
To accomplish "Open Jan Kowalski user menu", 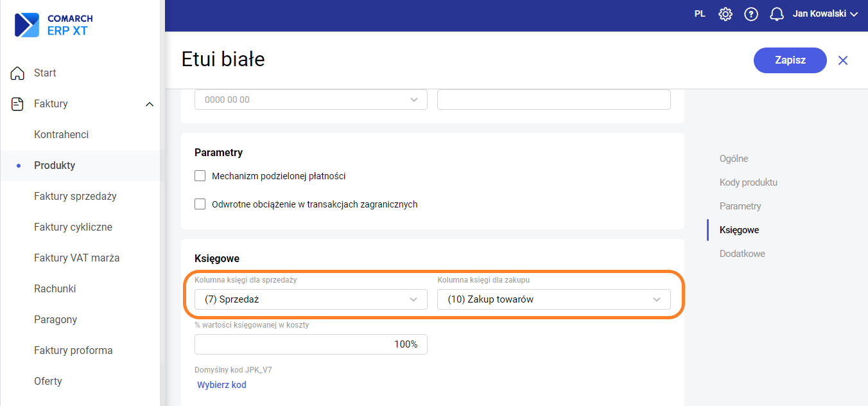I will coord(825,14).
